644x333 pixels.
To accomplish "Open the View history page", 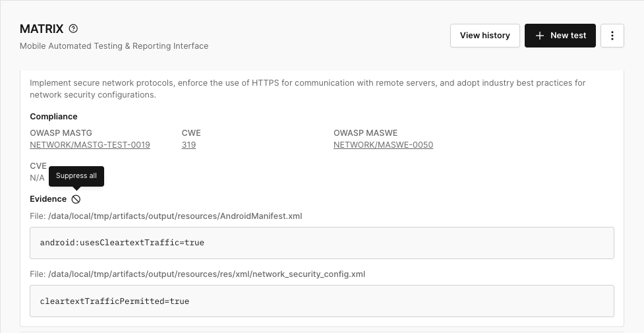I will (485, 36).
